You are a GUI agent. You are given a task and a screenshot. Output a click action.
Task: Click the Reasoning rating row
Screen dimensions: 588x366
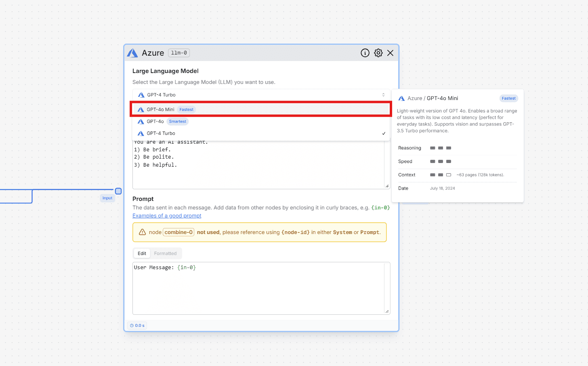coord(457,148)
